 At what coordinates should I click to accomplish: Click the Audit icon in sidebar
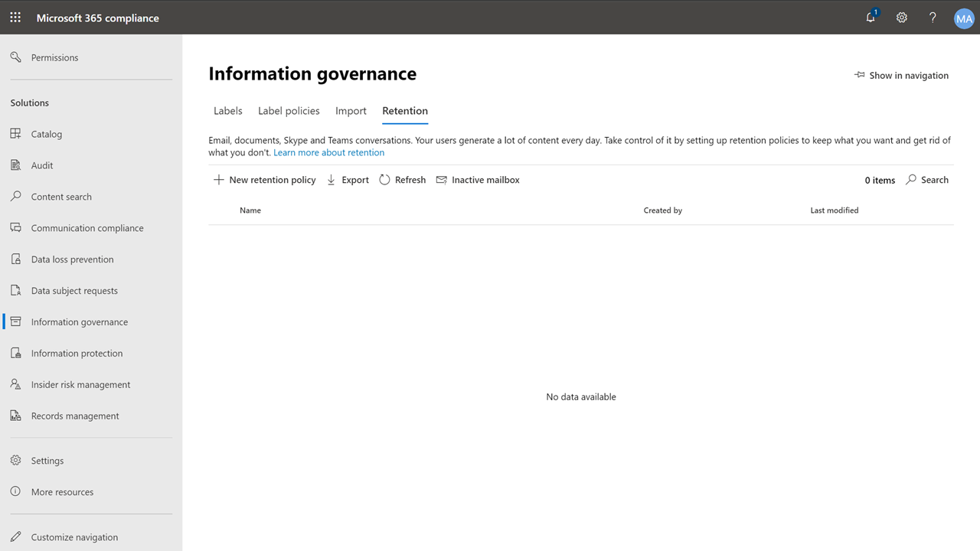[x=16, y=165]
